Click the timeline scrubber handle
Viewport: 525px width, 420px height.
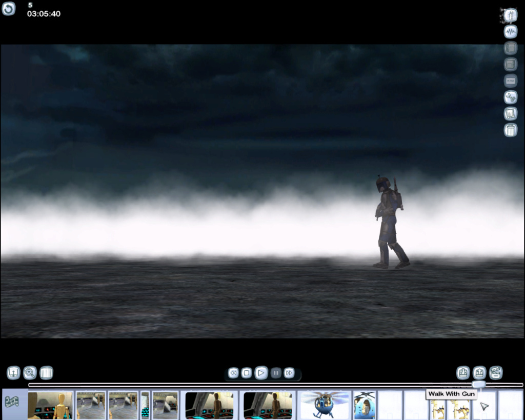(479, 385)
